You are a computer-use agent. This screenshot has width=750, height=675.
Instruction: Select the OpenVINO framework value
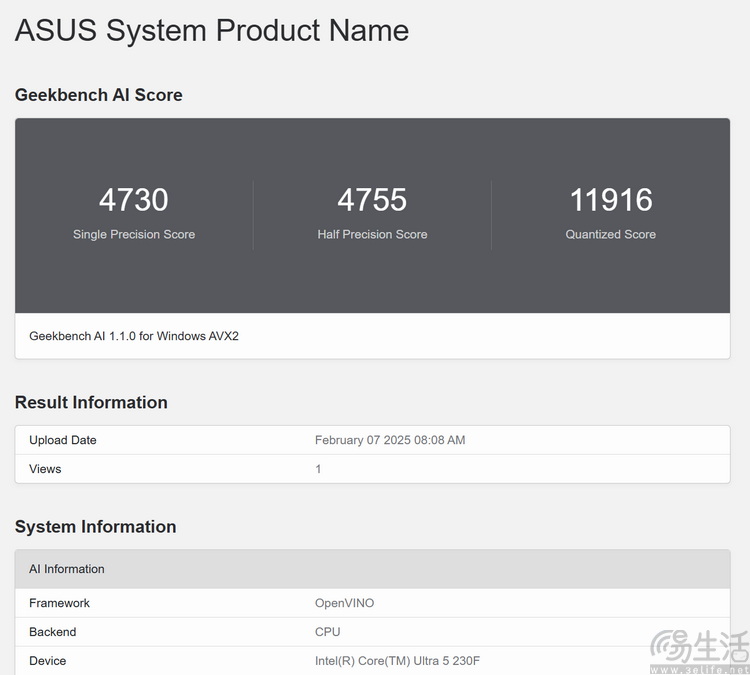click(344, 603)
